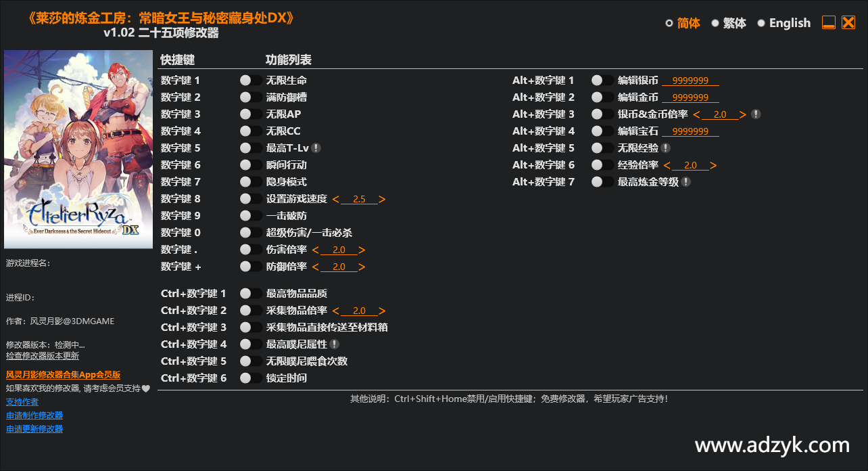
Task: Click the Atelier Ryza DX cover art
Action: point(78,150)
